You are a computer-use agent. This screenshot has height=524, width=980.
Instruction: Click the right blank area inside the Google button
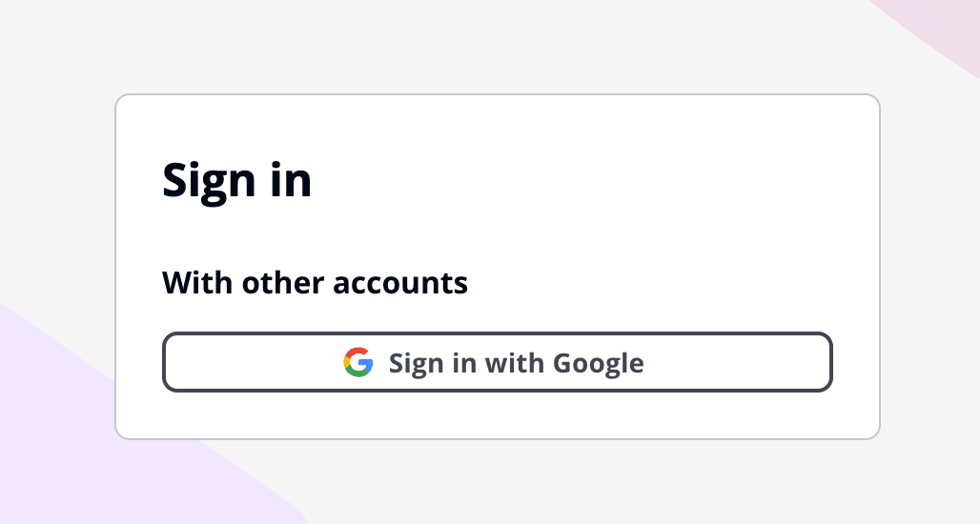(x=744, y=362)
